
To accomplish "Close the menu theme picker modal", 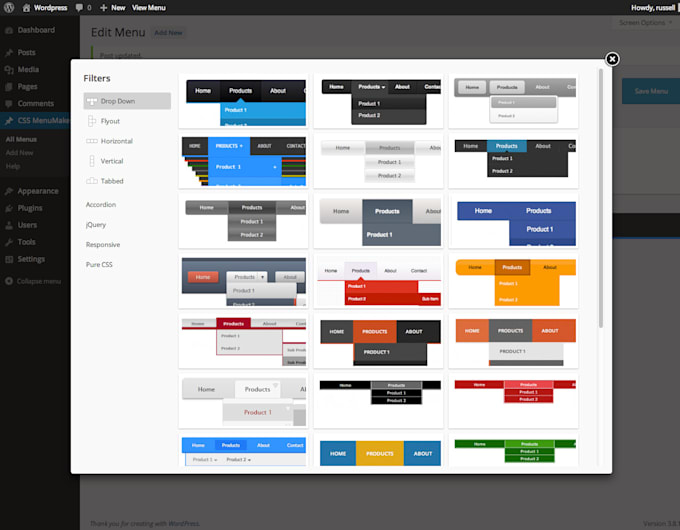I will pyautogui.click(x=612, y=59).
